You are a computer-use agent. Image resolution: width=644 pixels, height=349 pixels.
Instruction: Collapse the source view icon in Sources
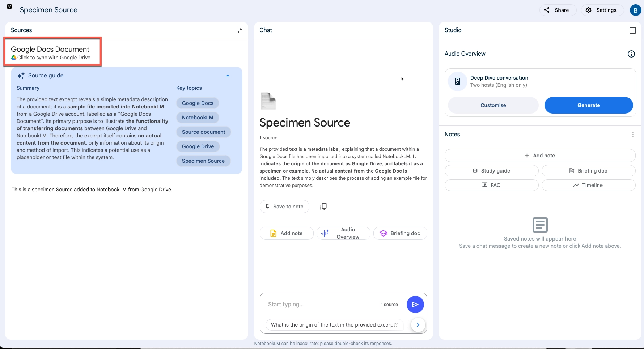click(x=239, y=30)
